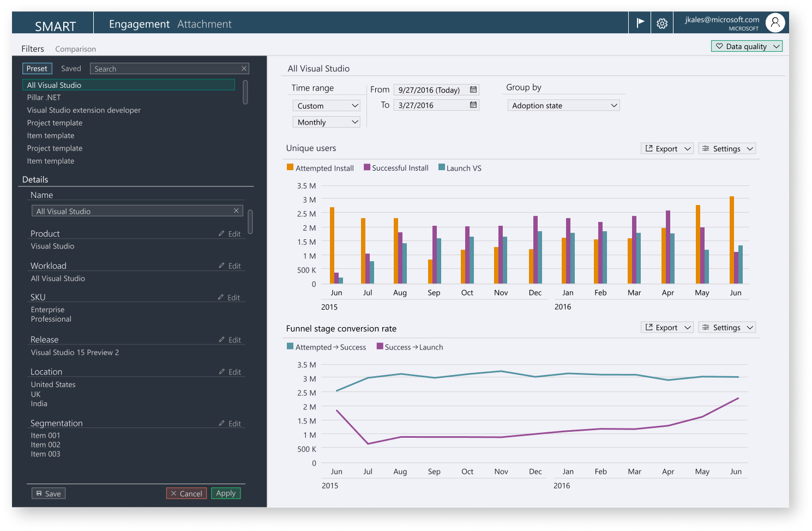The width and height of the screenshot is (812, 531).
Task: Click the Professional SKU value
Action: [51, 319]
